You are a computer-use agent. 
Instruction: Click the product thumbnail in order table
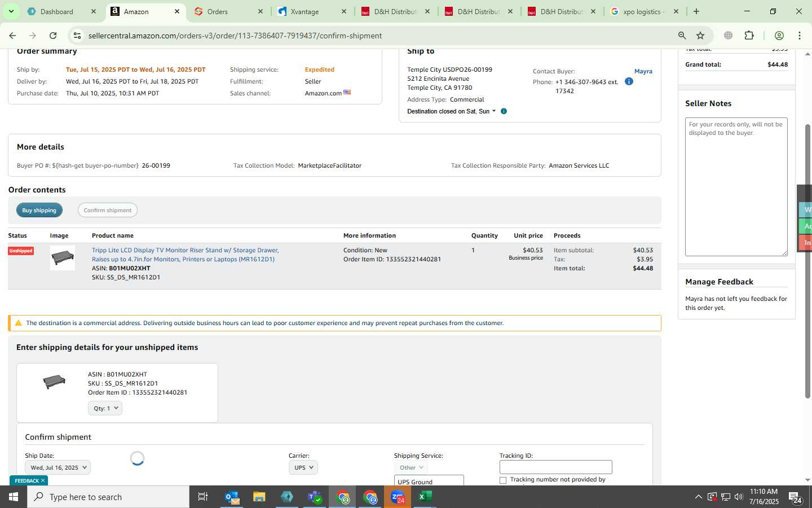tap(62, 258)
